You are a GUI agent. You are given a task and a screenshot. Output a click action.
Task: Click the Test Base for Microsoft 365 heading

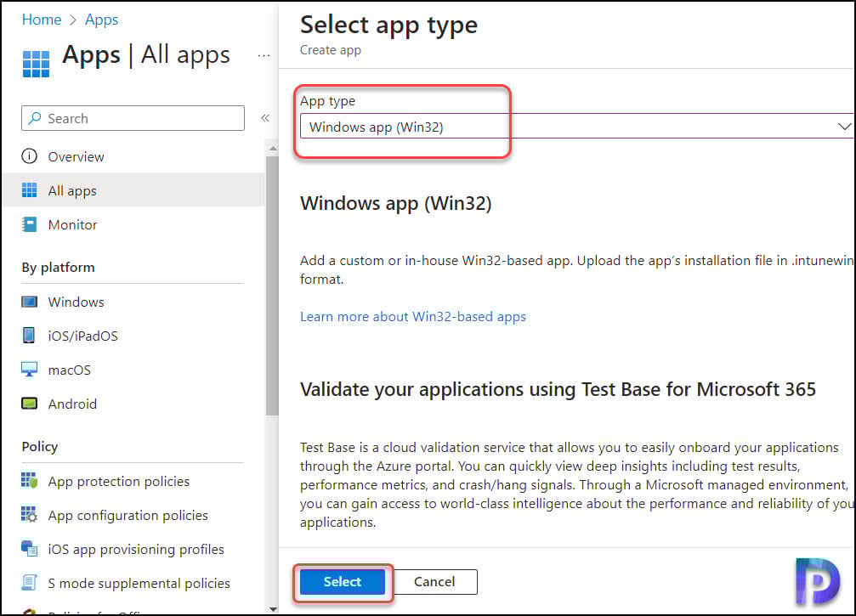coord(558,390)
